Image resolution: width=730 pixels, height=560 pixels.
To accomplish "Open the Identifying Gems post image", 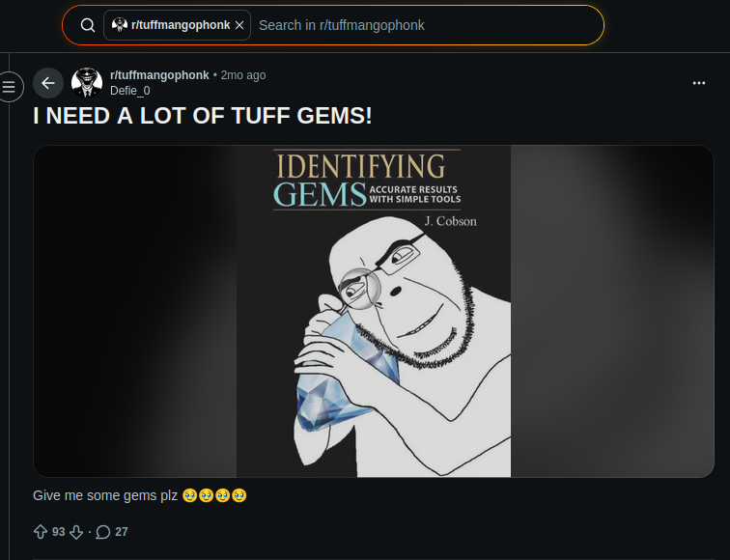I will 374,311.
